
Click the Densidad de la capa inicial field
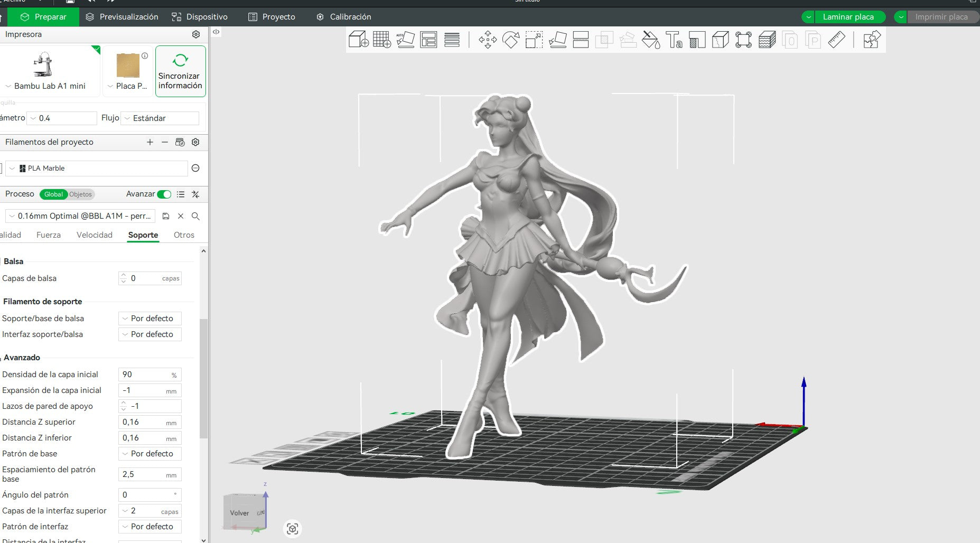point(150,375)
